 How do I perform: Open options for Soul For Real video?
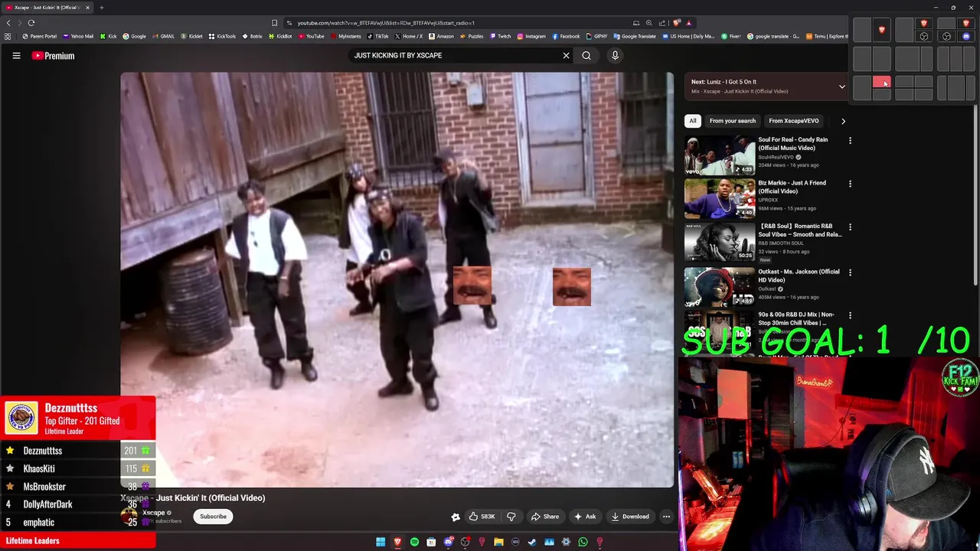pyautogui.click(x=850, y=141)
